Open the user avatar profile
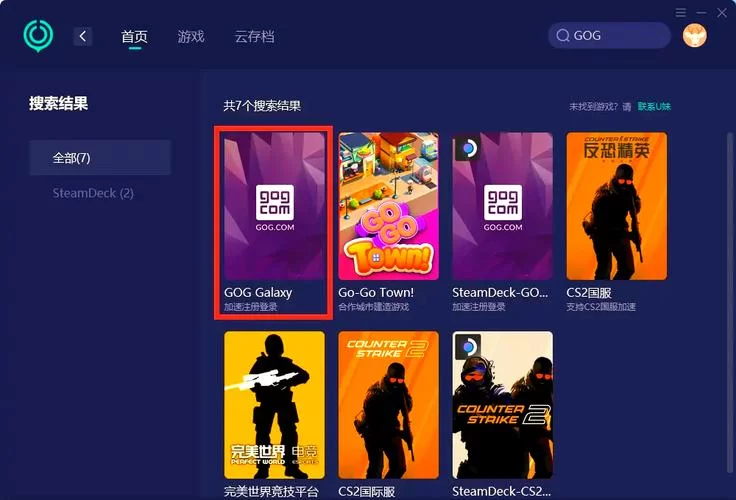 click(x=694, y=36)
